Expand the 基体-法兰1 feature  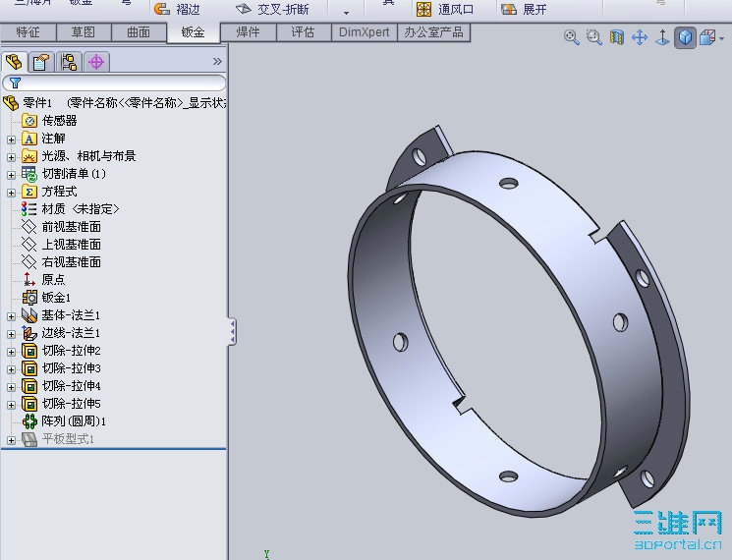click(x=11, y=316)
